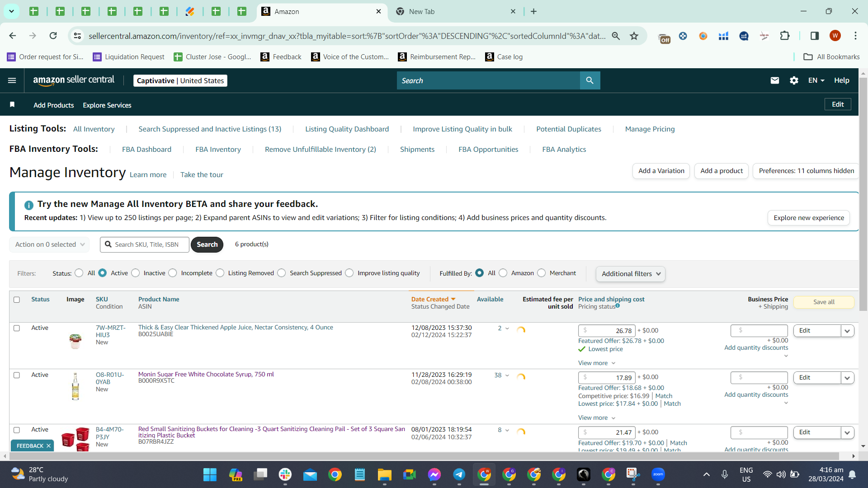Select the checkbox for Red Sanitizing Buckets
This screenshot has width=868, height=488.
(17, 430)
